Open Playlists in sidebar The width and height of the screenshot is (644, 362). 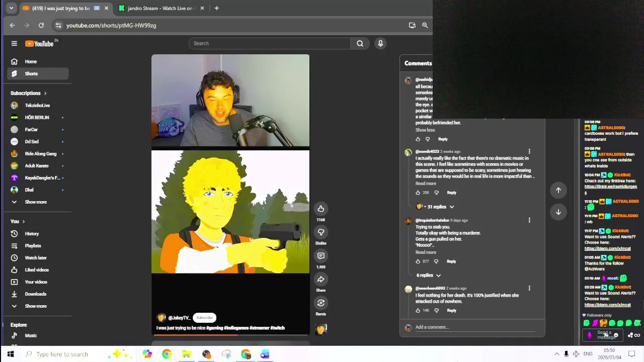(38, 246)
